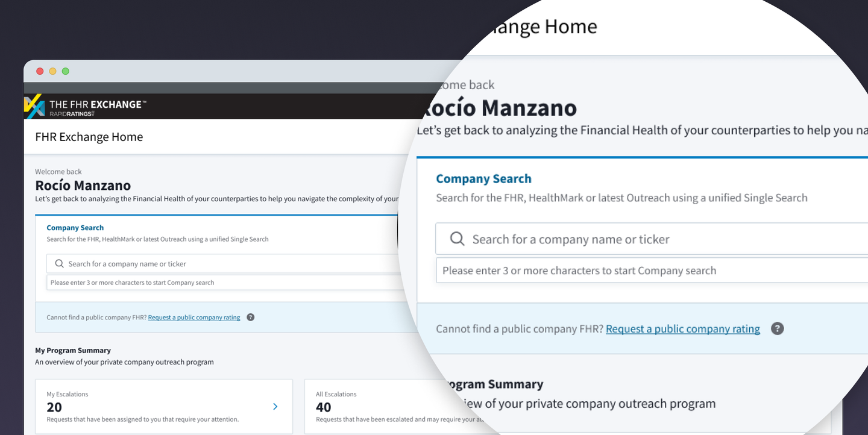The height and width of the screenshot is (435, 868).
Task: Click the magnifier icon in the unmagnified search bar
Action: coord(59,263)
